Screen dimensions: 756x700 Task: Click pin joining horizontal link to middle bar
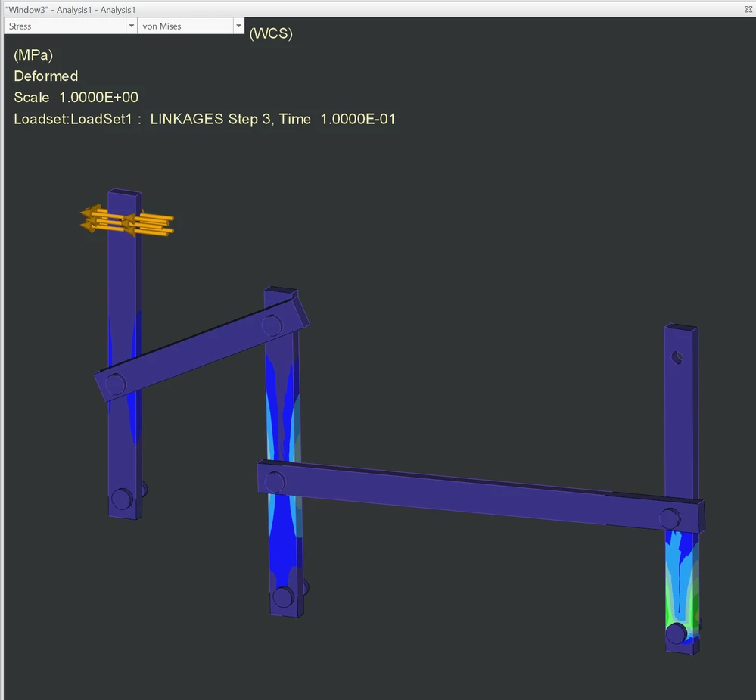(x=275, y=482)
